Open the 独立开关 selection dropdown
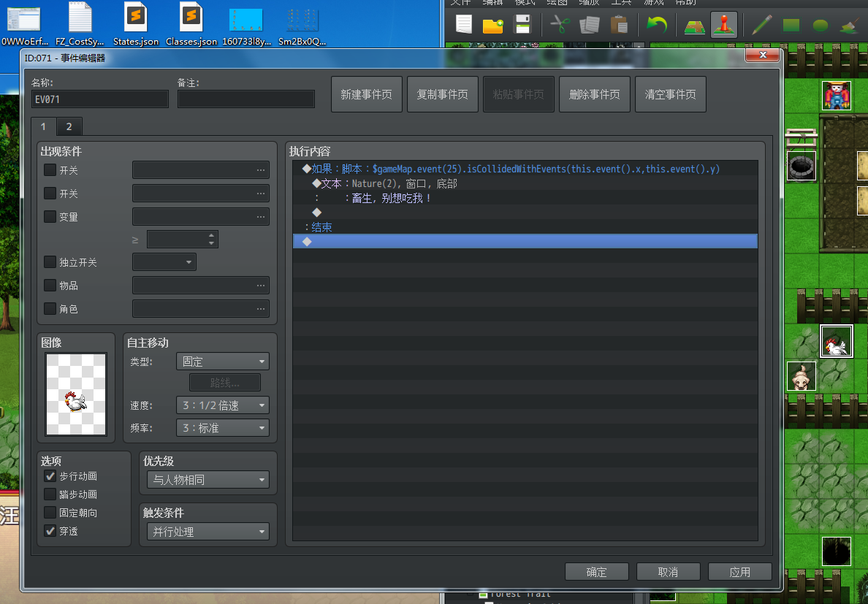868x604 pixels. tap(164, 261)
